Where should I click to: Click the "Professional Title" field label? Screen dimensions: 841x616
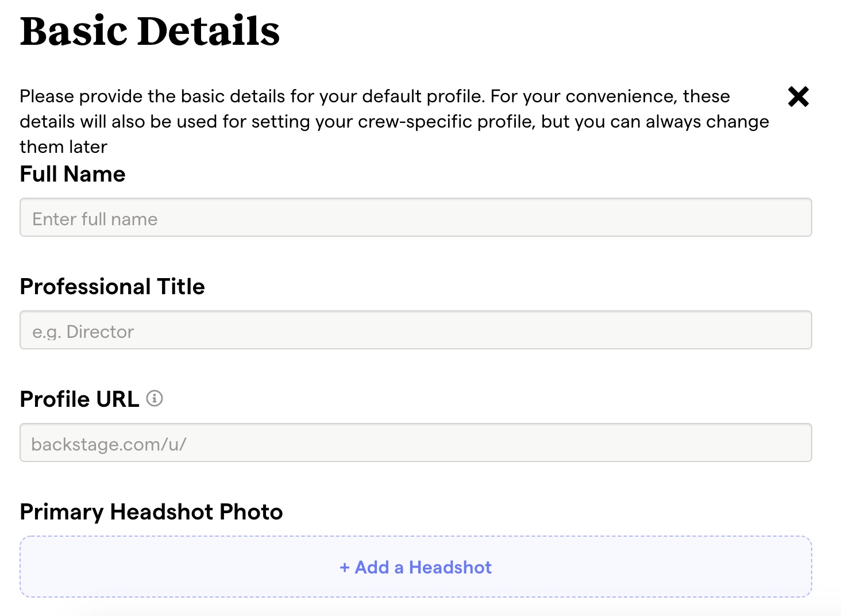[112, 287]
